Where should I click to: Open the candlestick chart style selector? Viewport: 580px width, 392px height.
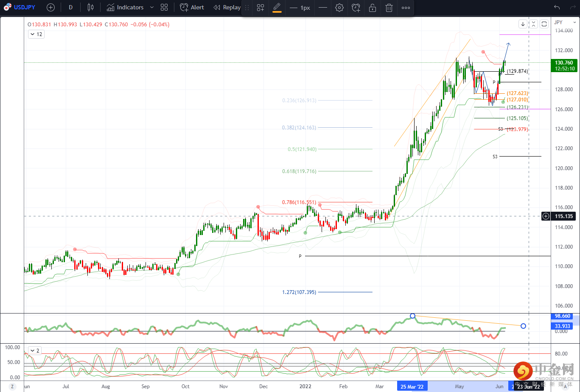point(90,7)
